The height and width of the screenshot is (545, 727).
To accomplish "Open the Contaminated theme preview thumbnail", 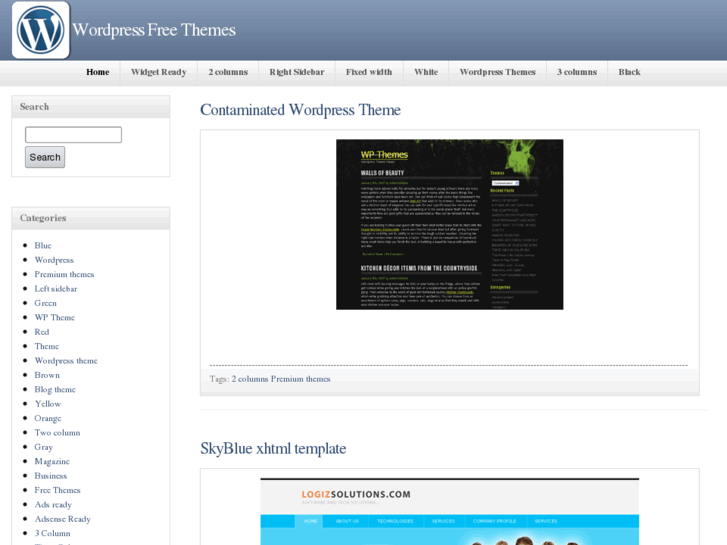I will point(450,224).
